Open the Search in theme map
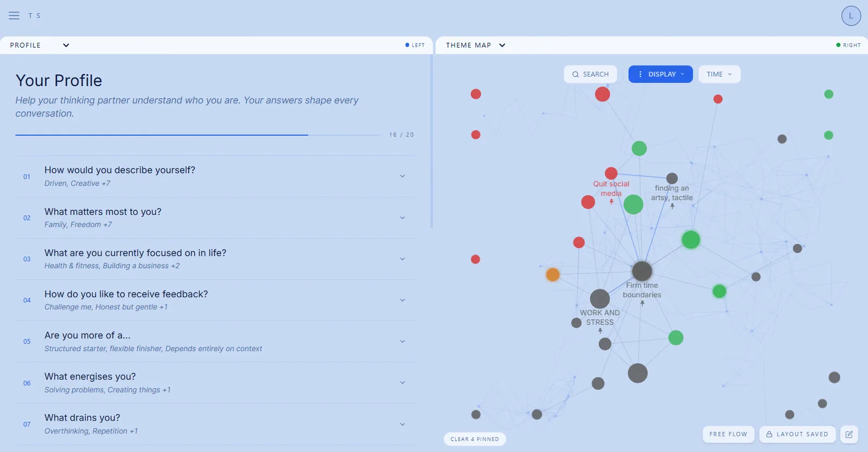This screenshot has width=868, height=452. click(590, 74)
